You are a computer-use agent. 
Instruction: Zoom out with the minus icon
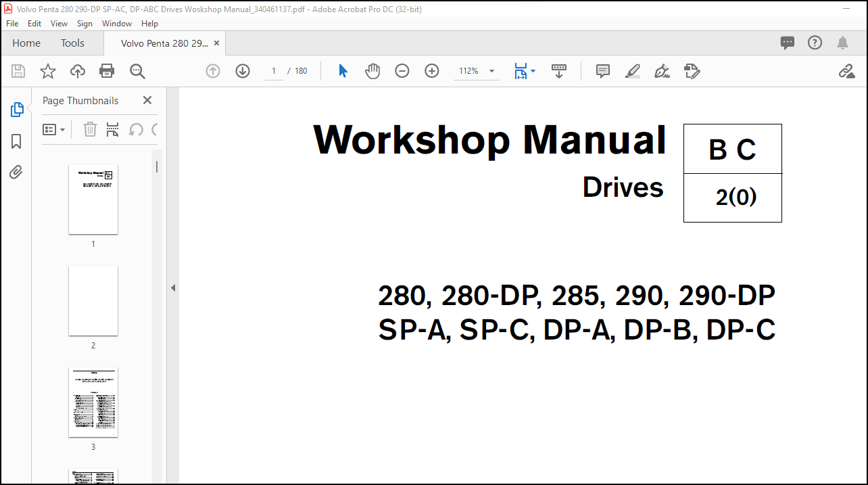click(x=402, y=71)
